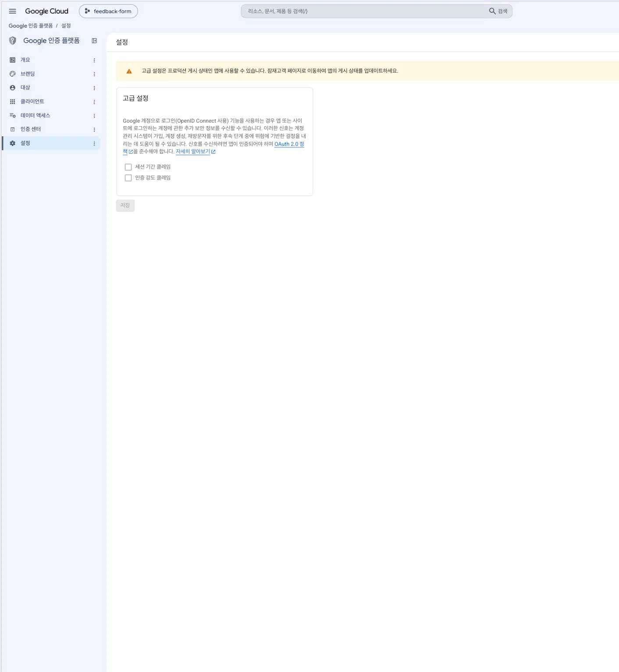
Task: Click the 인증 센터 sidebar label
Action: coord(31,129)
